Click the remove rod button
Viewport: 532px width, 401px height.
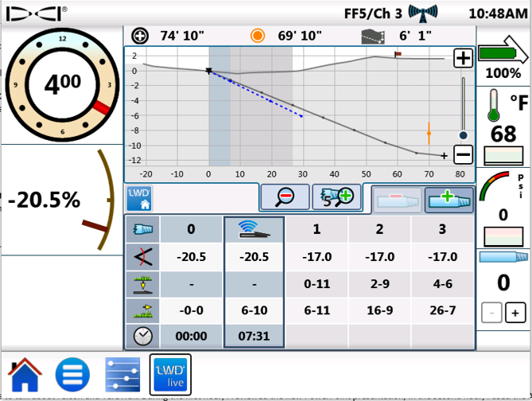(398, 200)
